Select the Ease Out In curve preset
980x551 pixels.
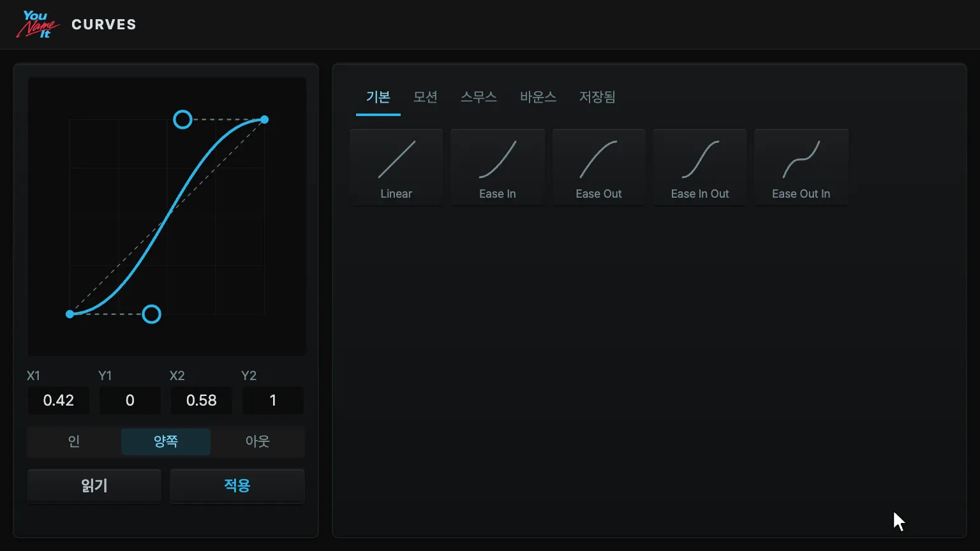(801, 168)
